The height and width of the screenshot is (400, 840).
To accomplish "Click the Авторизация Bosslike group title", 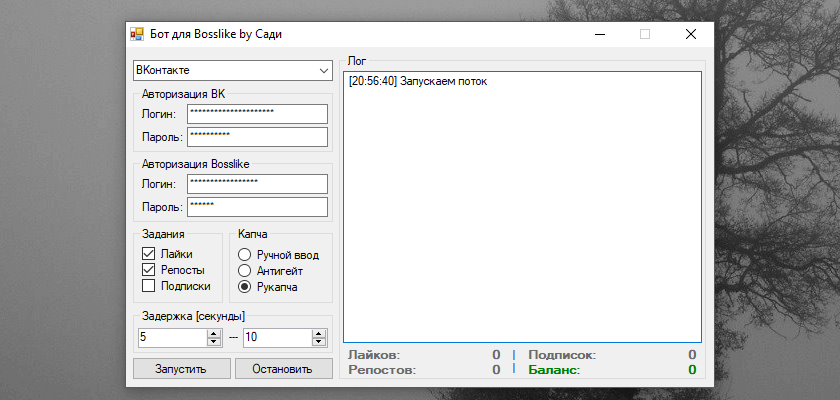I will click(196, 164).
